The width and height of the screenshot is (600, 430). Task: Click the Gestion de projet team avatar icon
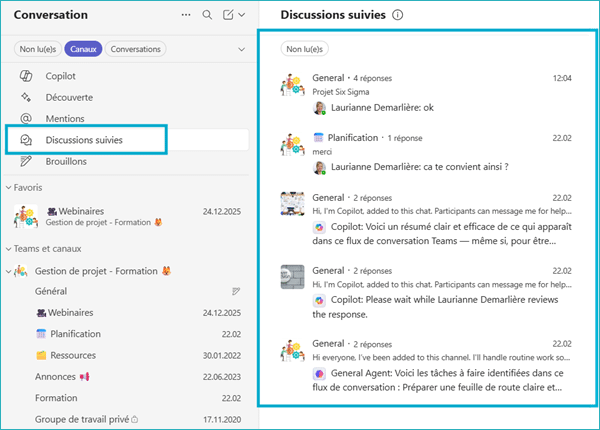click(21, 271)
